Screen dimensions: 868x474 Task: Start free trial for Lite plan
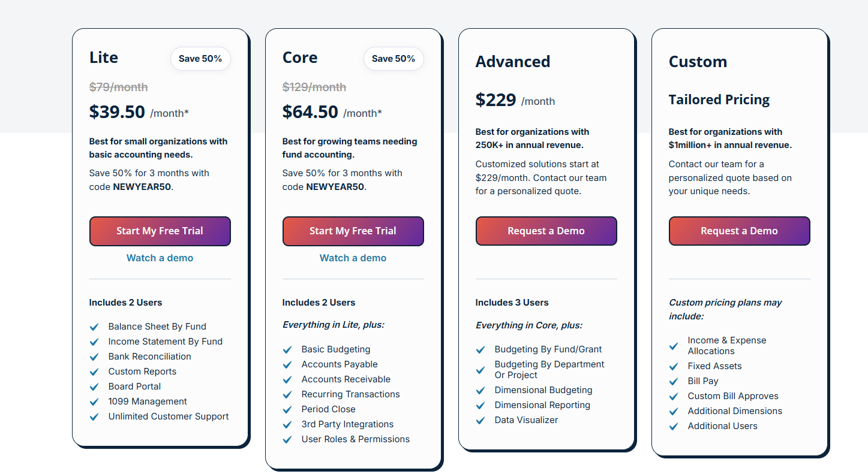coord(160,231)
